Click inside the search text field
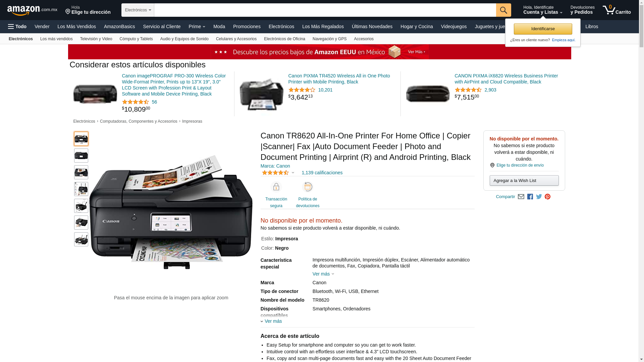This screenshot has width=644, height=362. 325,10
